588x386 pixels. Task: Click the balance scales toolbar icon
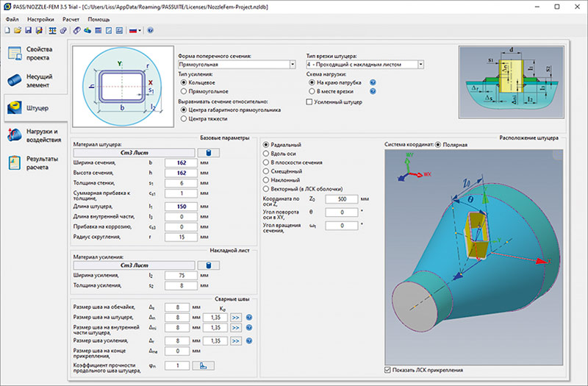[x=52, y=31]
